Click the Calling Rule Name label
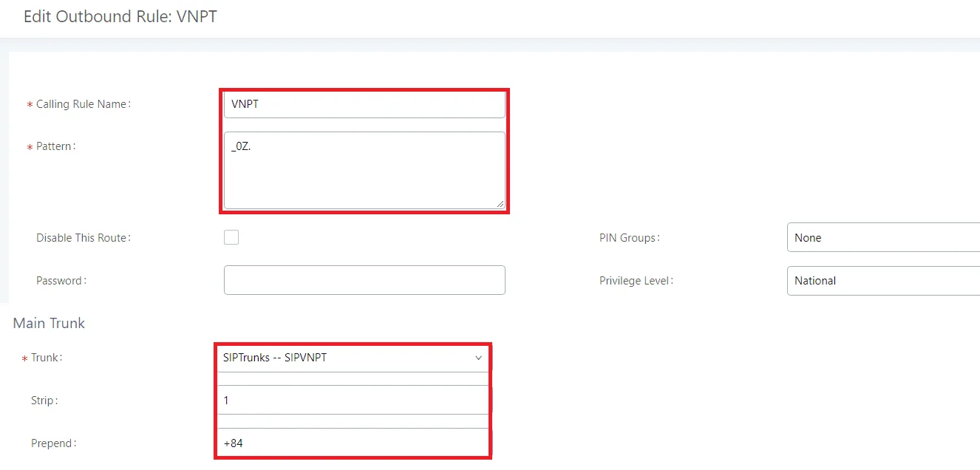 (x=83, y=105)
